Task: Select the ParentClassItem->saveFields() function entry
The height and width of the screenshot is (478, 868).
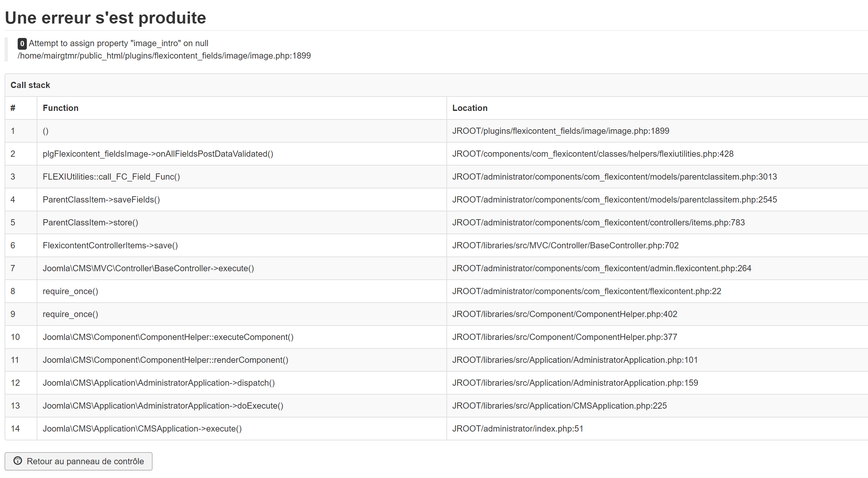Action: click(101, 200)
